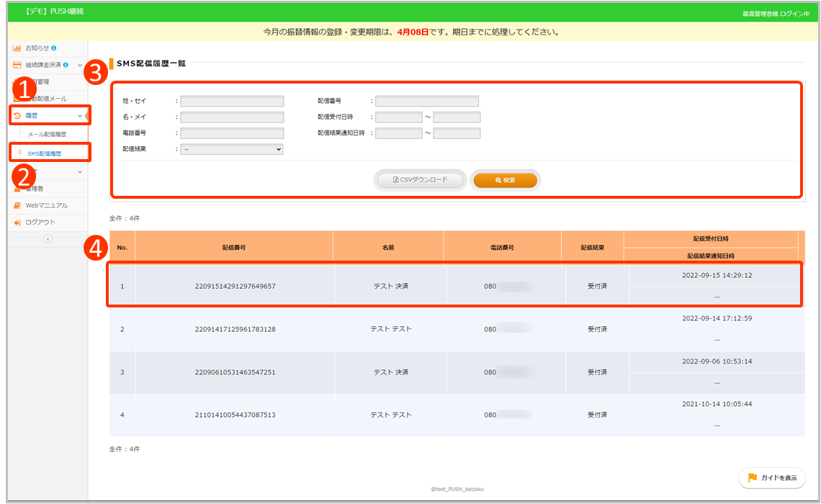Screen dimensions: 821x504
Task: Collapse the 履歴 menu chevron
Action: click(x=80, y=115)
